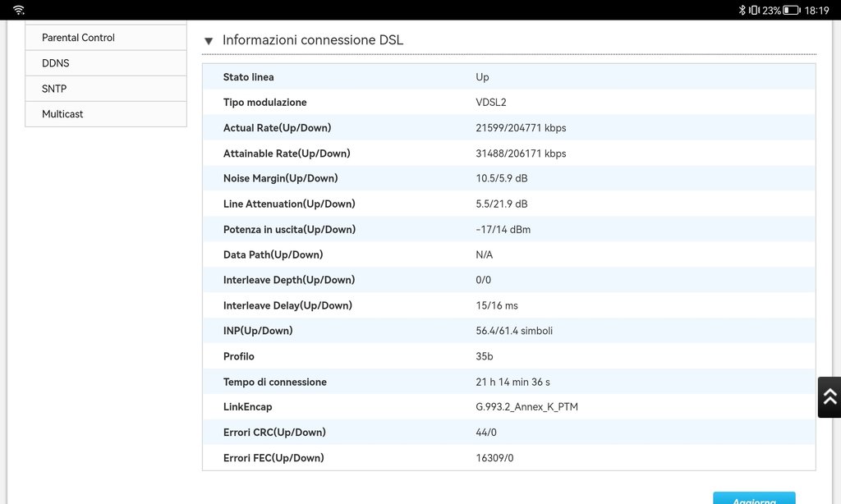Screen dimensions: 841x504
Task: Tap the Wi-Fi icon in status bar
Action: coord(19,10)
